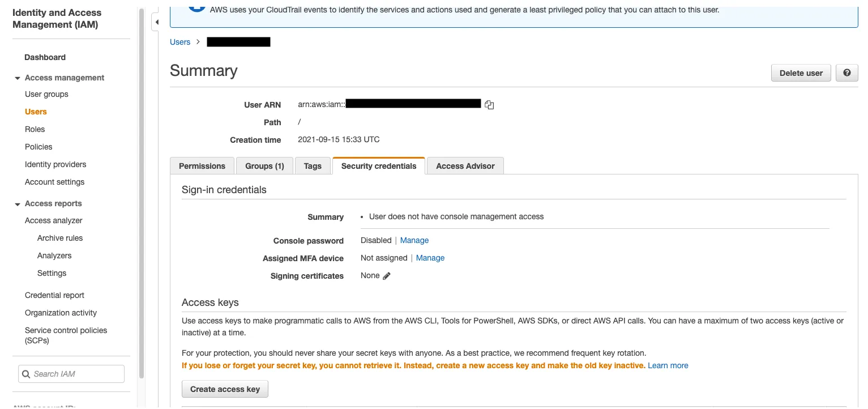Collapse the Access reports section

pyautogui.click(x=18, y=204)
